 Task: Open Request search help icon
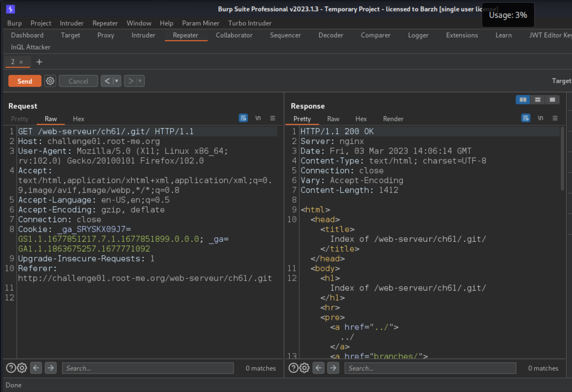(11, 368)
